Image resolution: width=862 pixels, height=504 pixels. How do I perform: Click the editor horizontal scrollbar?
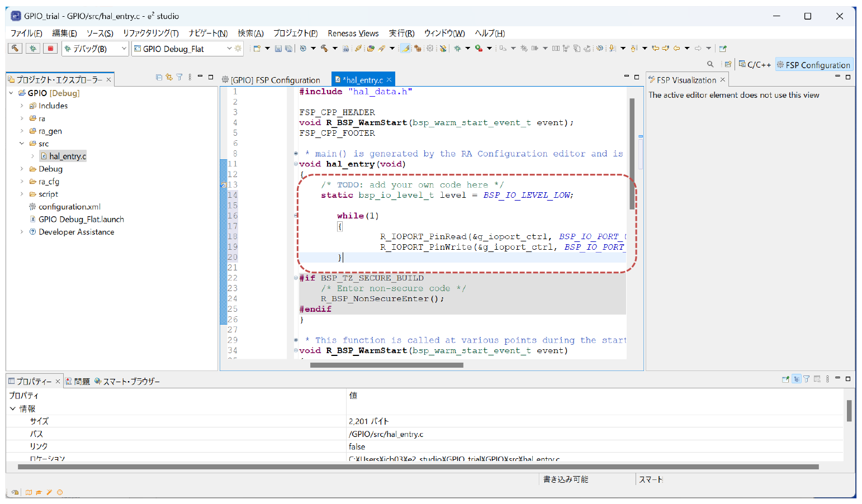(x=386, y=365)
